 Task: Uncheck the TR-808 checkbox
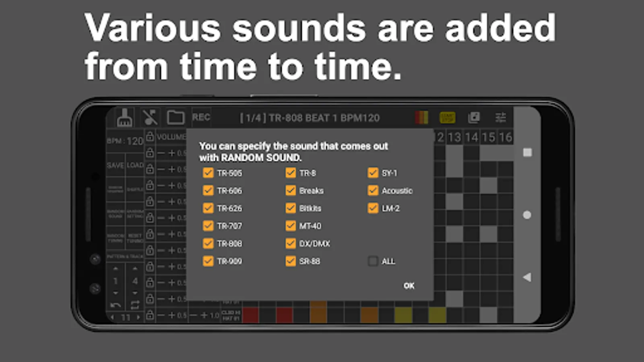[x=208, y=244]
